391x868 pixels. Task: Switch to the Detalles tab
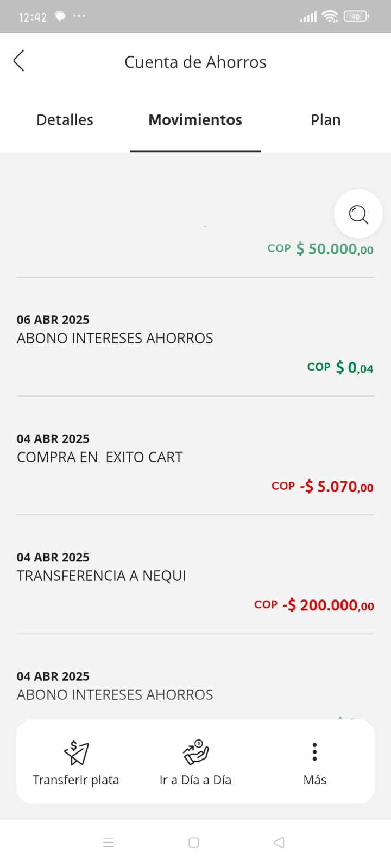[65, 120]
